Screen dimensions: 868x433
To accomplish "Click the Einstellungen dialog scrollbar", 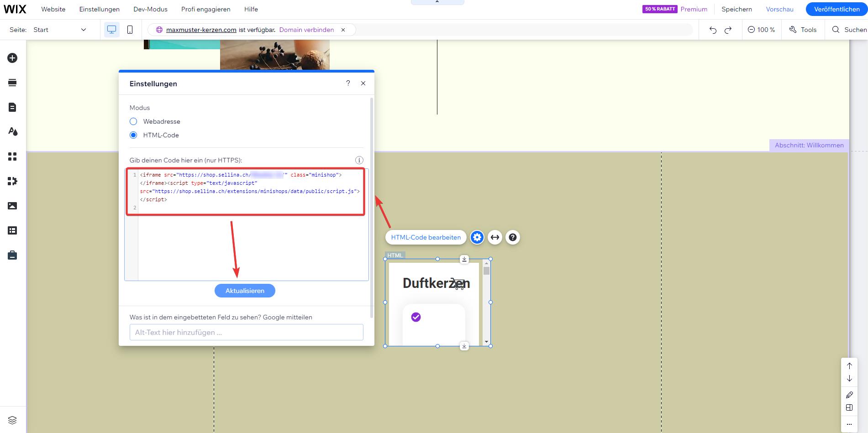I will (x=372, y=208).
